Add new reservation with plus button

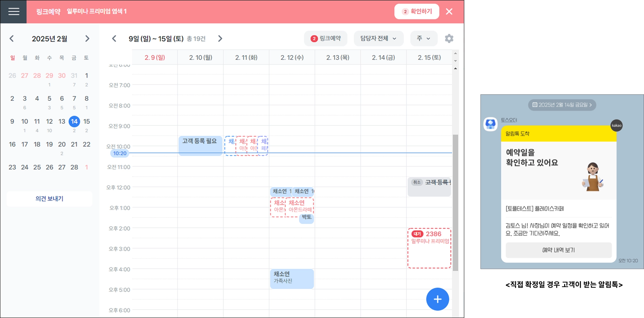coord(437,299)
